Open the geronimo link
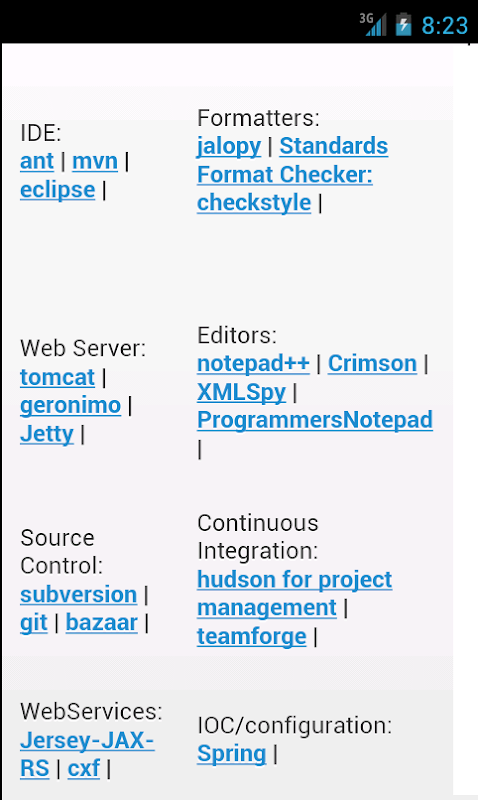Screen dimensions: 478x800 coord(71,406)
